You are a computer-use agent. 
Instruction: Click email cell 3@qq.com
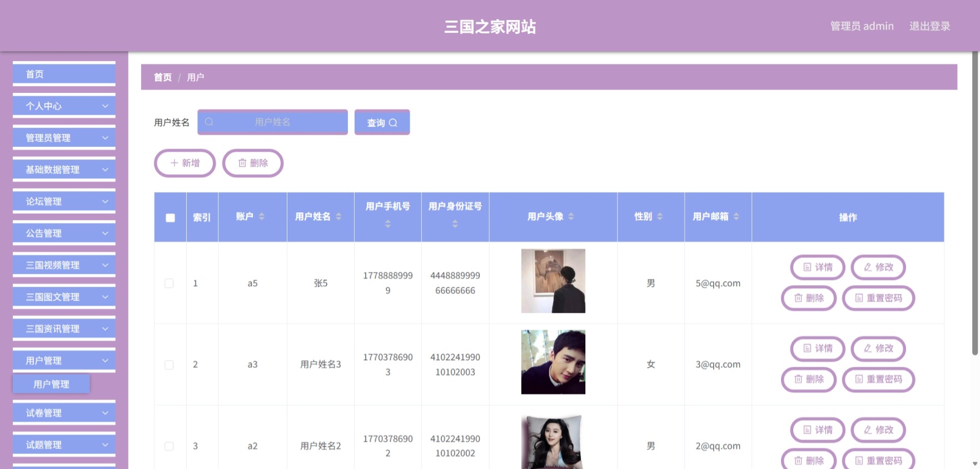[x=718, y=365]
